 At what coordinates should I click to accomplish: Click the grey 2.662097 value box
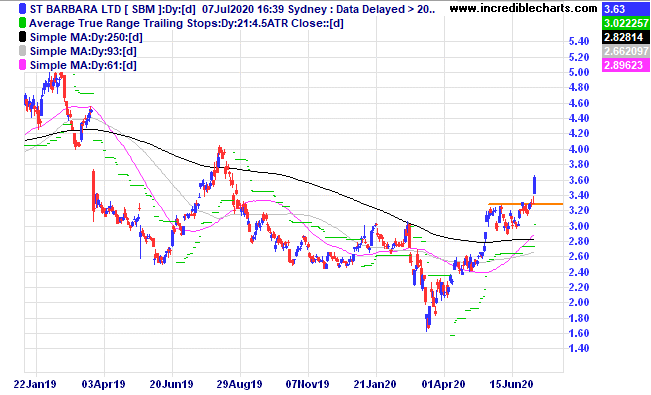(x=626, y=51)
